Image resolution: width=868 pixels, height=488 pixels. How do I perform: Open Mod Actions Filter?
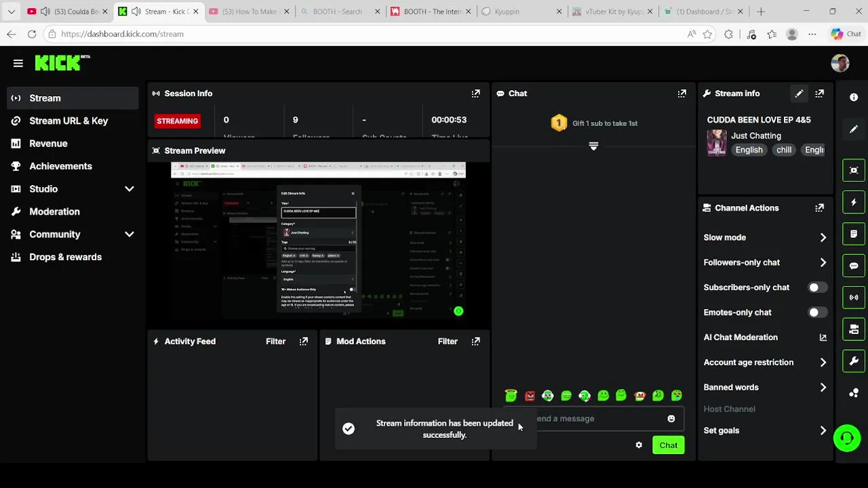point(448,342)
